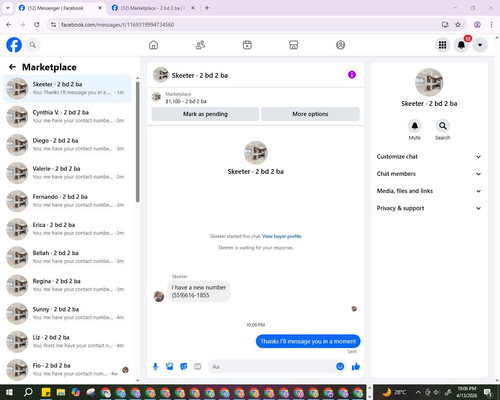Choose a sticker icon

click(184, 367)
